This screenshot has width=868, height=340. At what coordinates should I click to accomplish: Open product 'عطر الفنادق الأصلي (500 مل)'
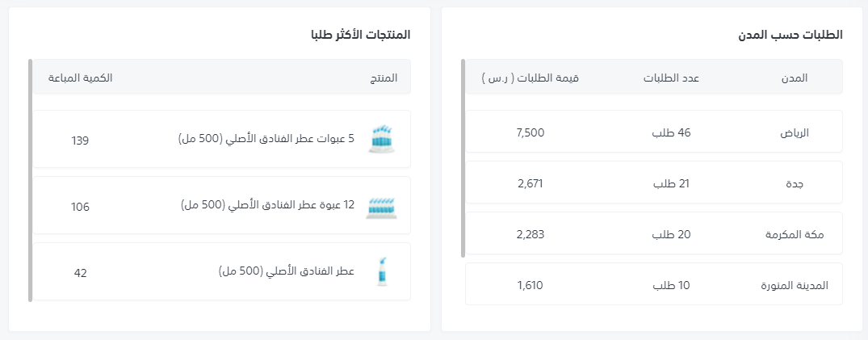[x=287, y=271]
